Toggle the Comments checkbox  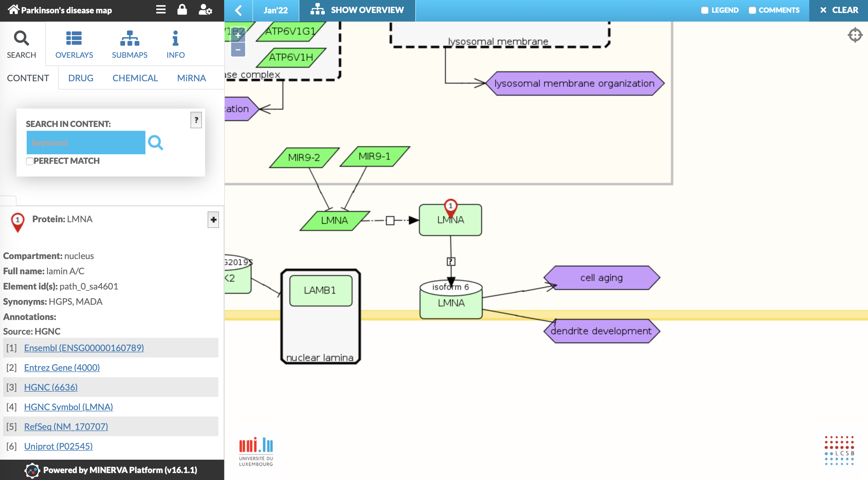pos(752,10)
